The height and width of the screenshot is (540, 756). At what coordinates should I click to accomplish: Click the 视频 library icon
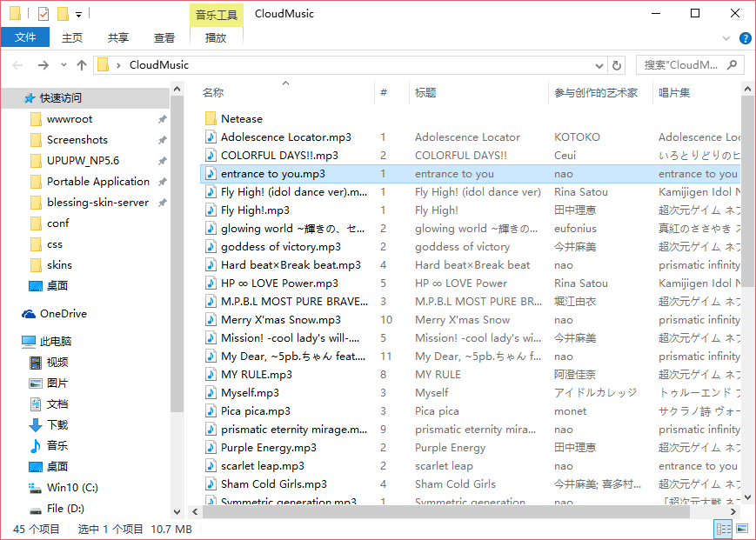pyautogui.click(x=35, y=363)
